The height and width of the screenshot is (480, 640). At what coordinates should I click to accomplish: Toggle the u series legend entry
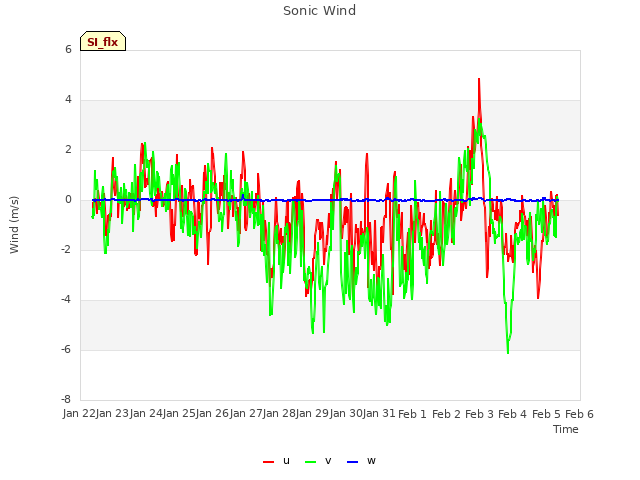(276, 461)
